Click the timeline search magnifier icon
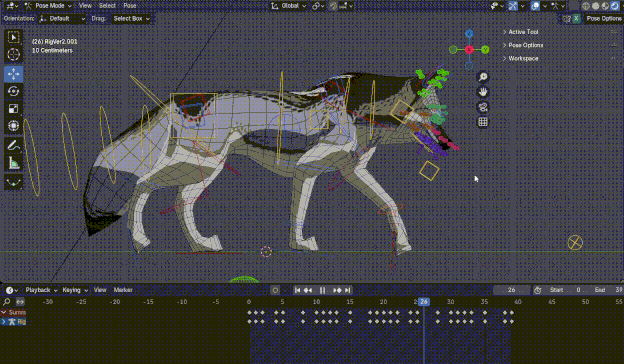Screen dimensions: 624x364 tap(7, 302)
